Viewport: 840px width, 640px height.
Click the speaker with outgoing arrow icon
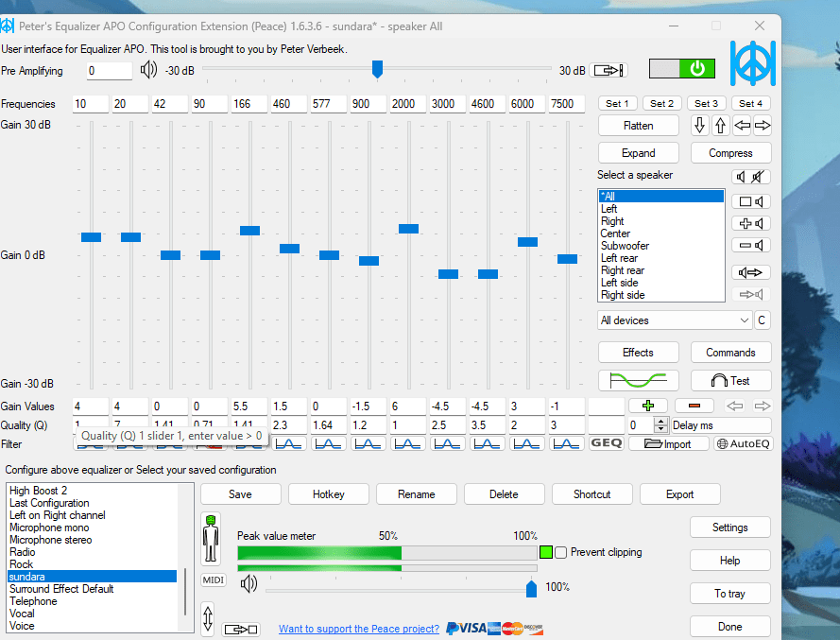pyautogui.click(x=751, y=272)
